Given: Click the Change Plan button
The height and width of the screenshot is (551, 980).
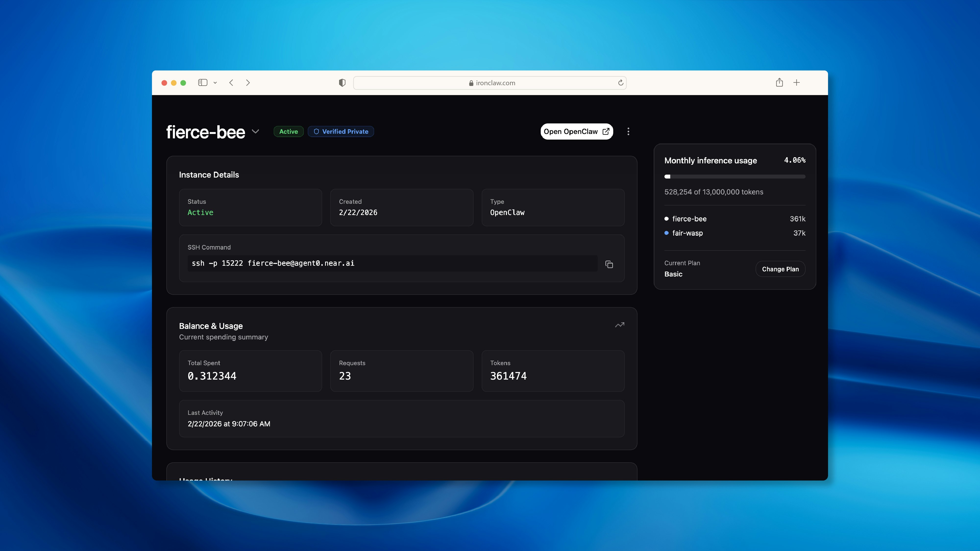Looking at the screenshot, I should pyautogui.click(x=780, y=269).
